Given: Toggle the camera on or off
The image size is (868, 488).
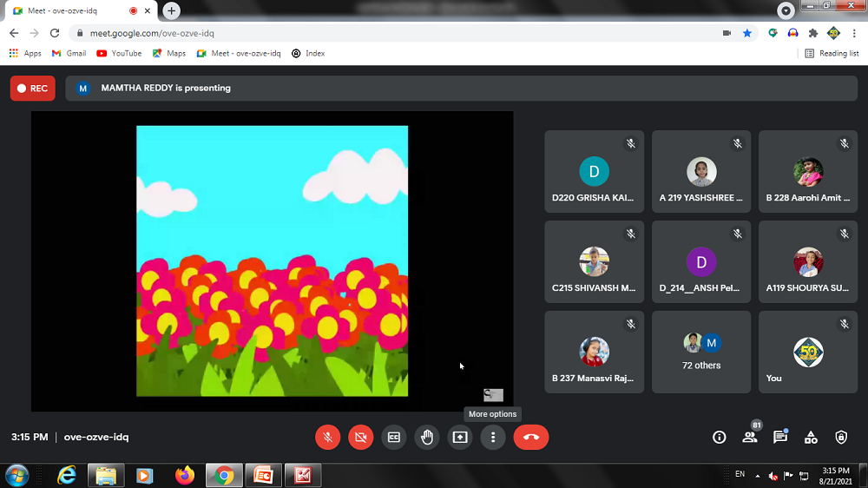Looking at the screenshot, I should [x=360, y=438].
